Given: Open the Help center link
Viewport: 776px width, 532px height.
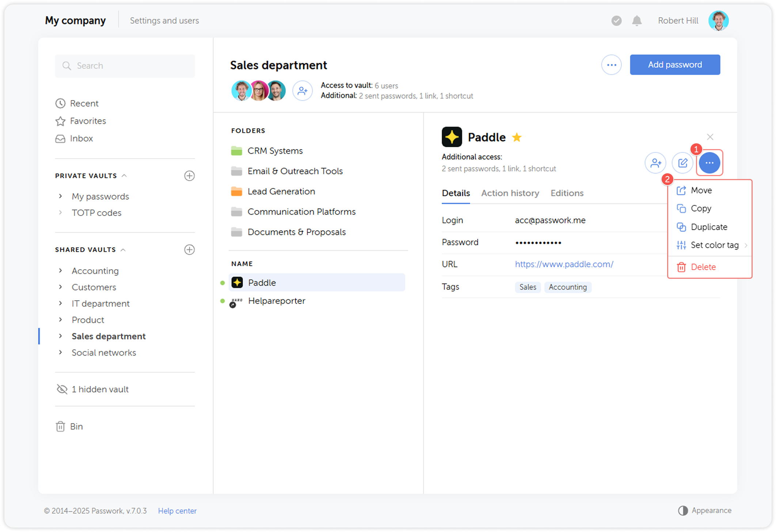Looking at the screenshot, I should point(177,510).
